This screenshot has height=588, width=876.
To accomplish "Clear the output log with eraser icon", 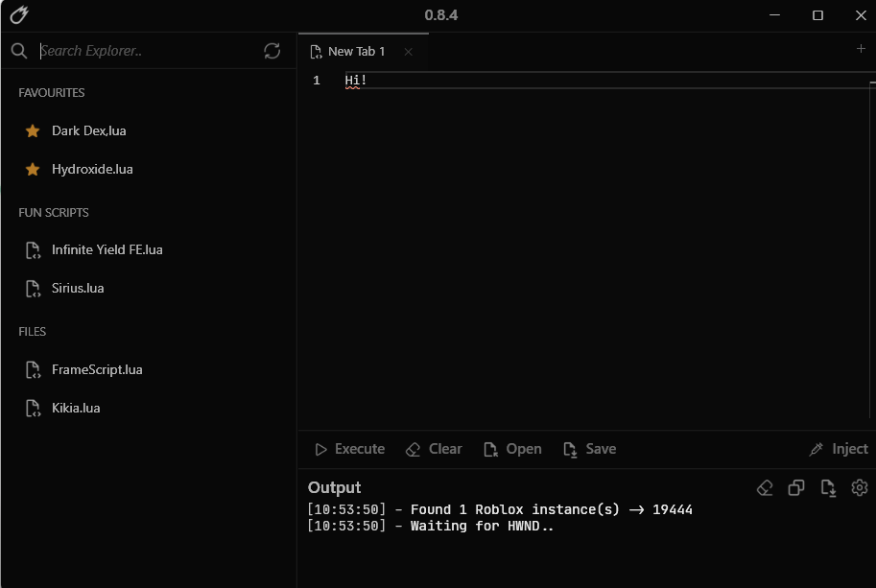I will tap(765, 488).
